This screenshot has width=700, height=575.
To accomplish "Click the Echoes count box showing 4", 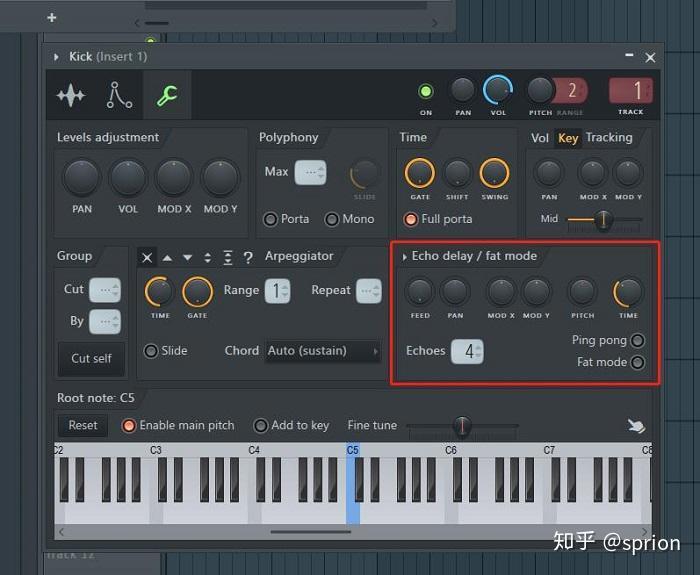I will pos(467,352).
